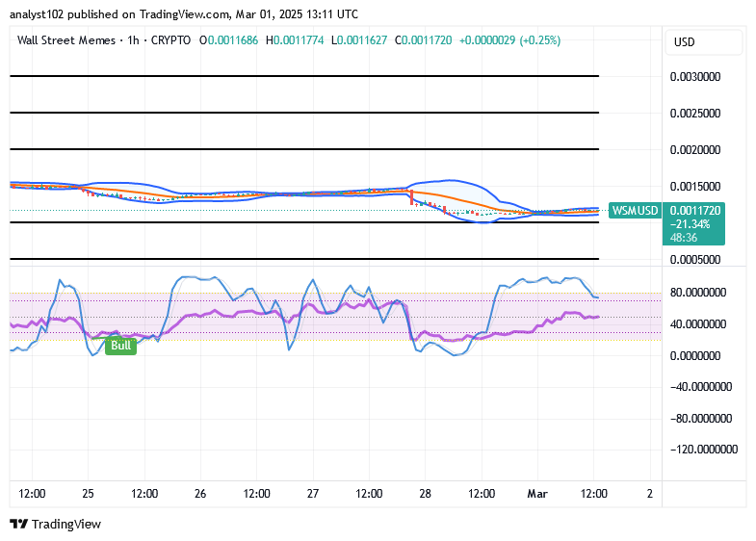Click the +0.0000029 (+0.25%) change text

coord(509,40)
